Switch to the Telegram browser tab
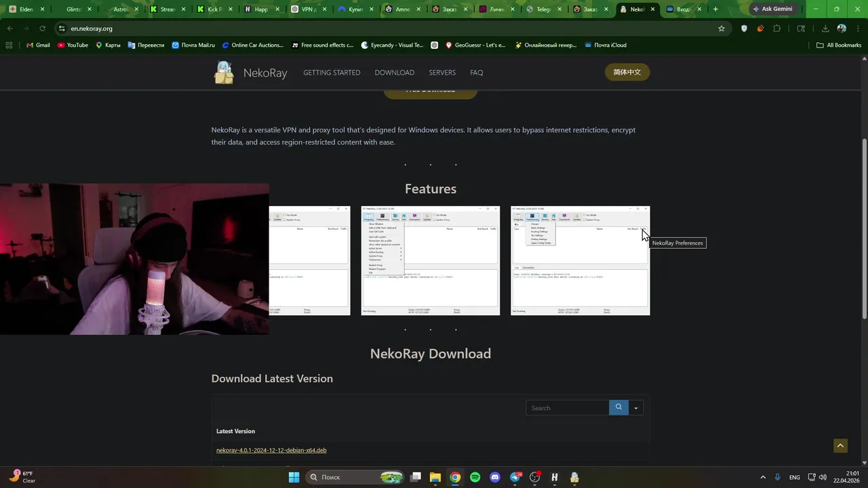Viewport: 868px width, 488px height. pos(543,9)
